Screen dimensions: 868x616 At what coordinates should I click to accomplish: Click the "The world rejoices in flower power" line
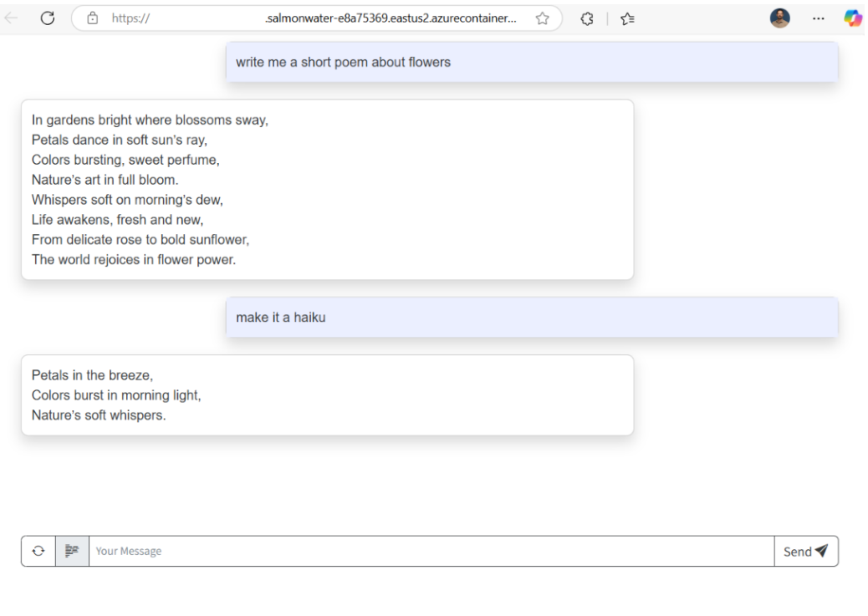click(134, 259)
